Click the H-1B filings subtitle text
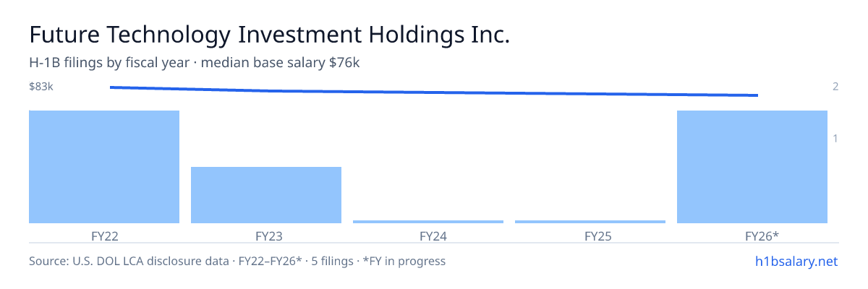 [x=195, y=63]
